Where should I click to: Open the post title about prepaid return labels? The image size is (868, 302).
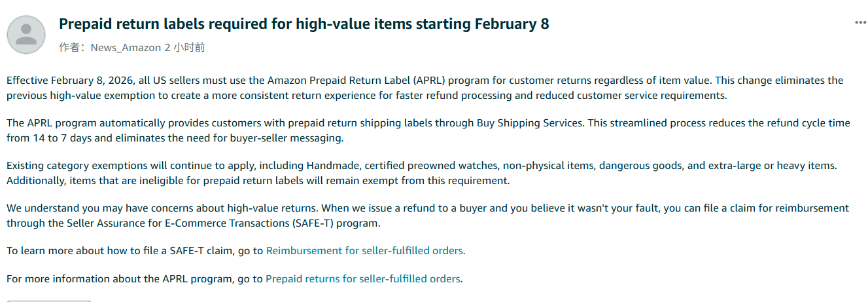coord(304,24)
